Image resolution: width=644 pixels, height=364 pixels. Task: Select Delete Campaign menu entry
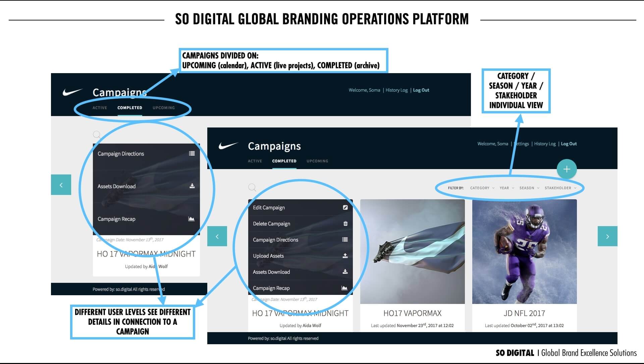coord(301,223)
